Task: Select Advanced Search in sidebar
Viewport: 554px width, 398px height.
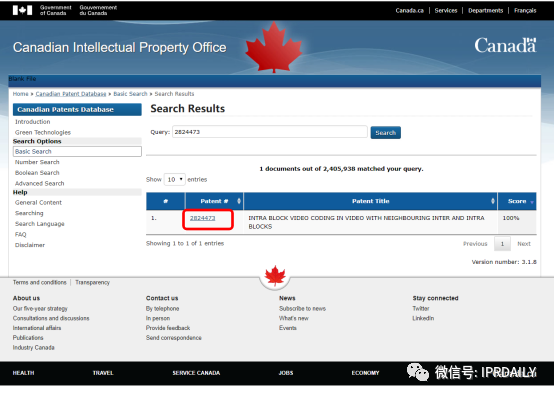Action: click(x=40, y=183)
